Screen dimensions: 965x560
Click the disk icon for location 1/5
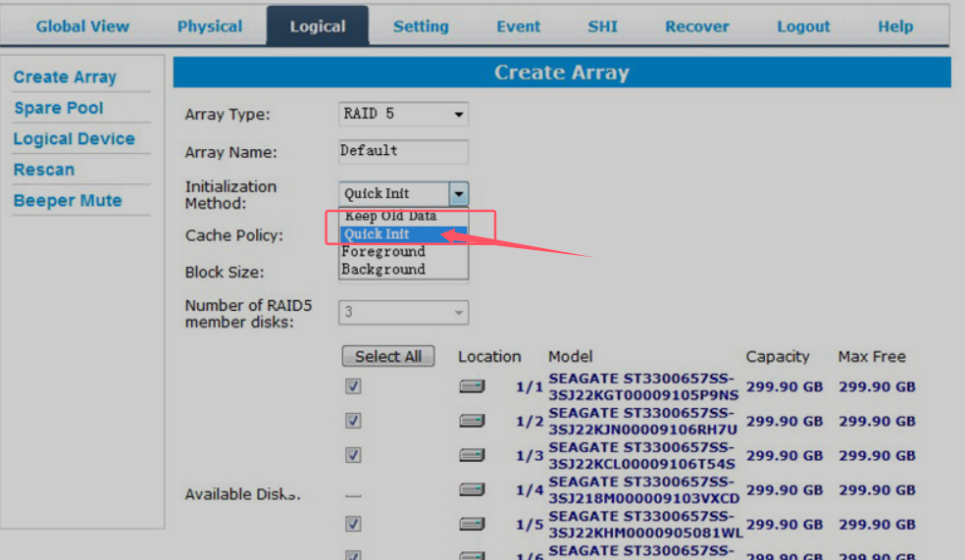coord(472,525)
